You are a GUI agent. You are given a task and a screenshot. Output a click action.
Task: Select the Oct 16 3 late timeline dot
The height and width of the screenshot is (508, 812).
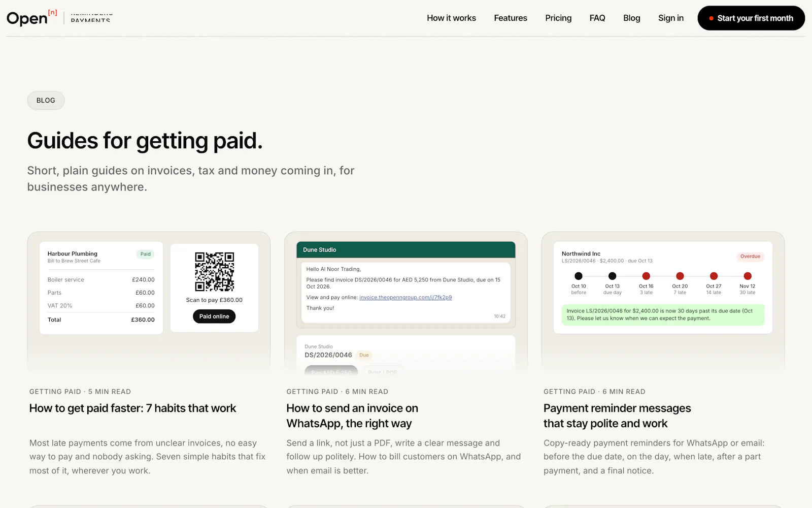point(646,276)
